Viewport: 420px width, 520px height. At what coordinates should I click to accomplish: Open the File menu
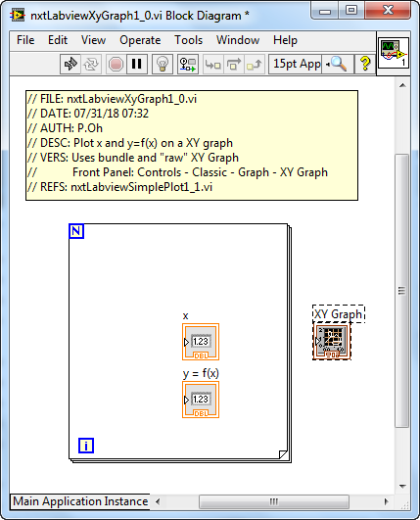[x=25, y=40]
